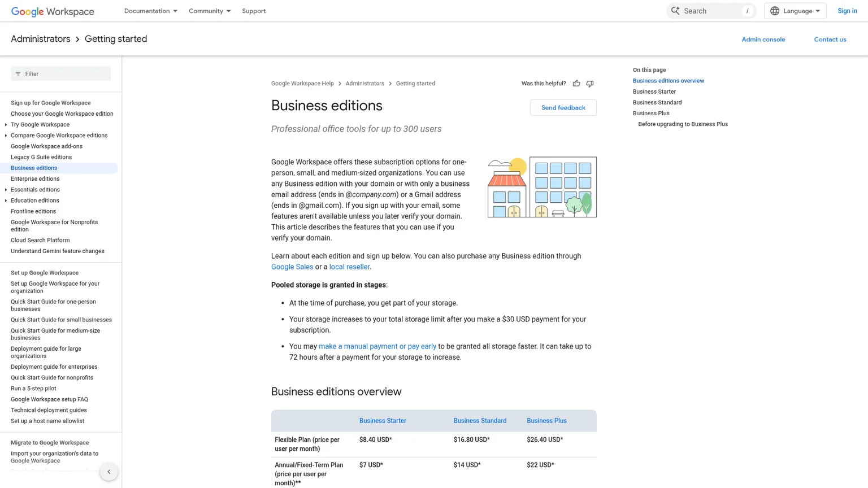Open the Language dropdown
868x488 pixels.
pos(795,11)
